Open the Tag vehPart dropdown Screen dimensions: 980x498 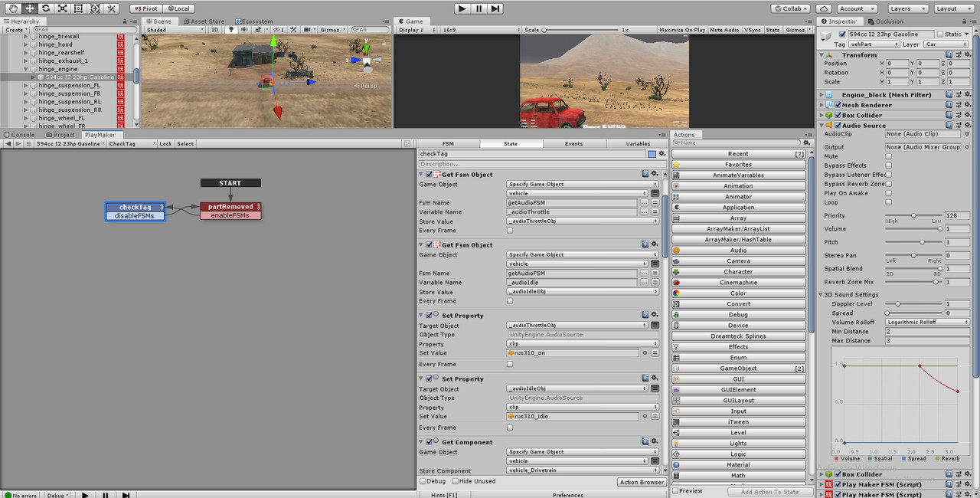pyautogui.click(x=873, y=44)
